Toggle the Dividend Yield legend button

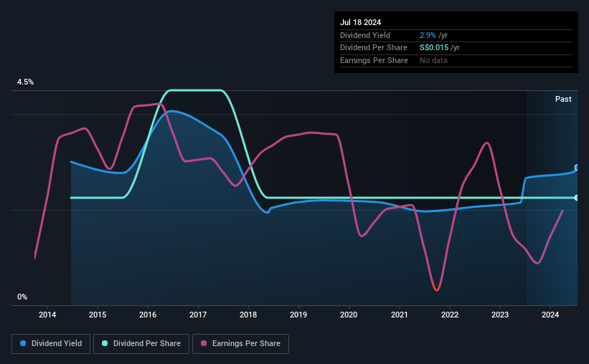click(51, 343)
